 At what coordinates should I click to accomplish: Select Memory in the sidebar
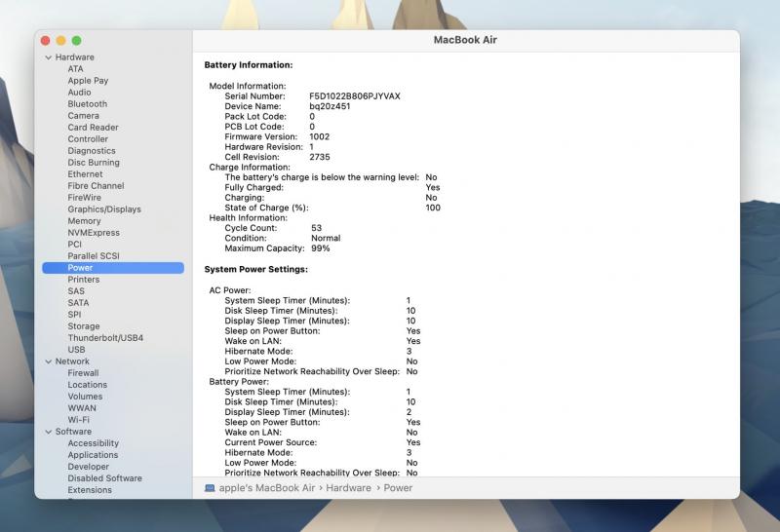84,221
